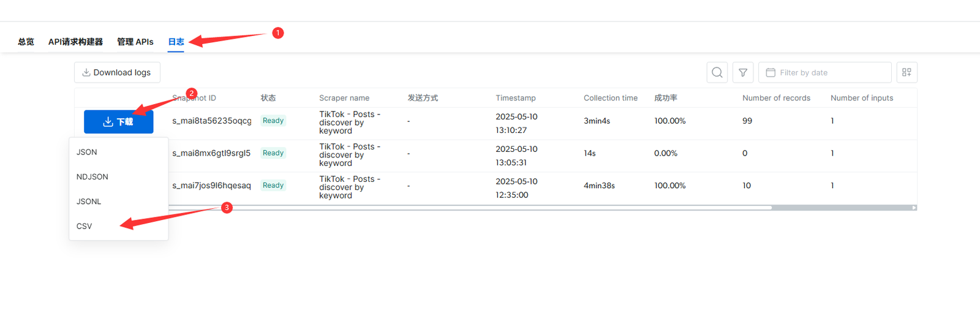This screenshot has width=980, height=313.
Task: Click the Filter by date field
Action: 824,72
